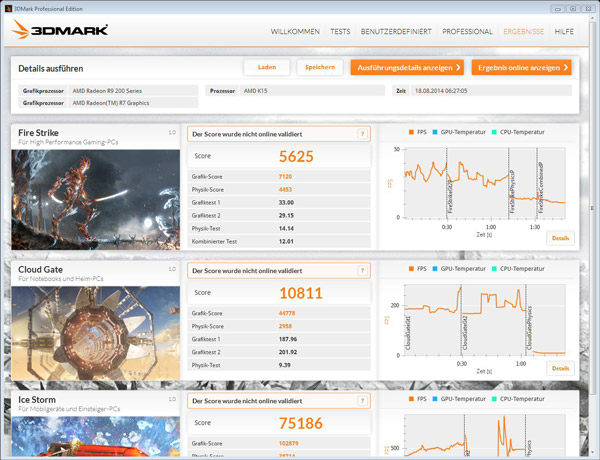600x460 pixels.
Task: Click GPU-Temperatur legend swatch in Cloud Gate graph
Action: point(435,269)
